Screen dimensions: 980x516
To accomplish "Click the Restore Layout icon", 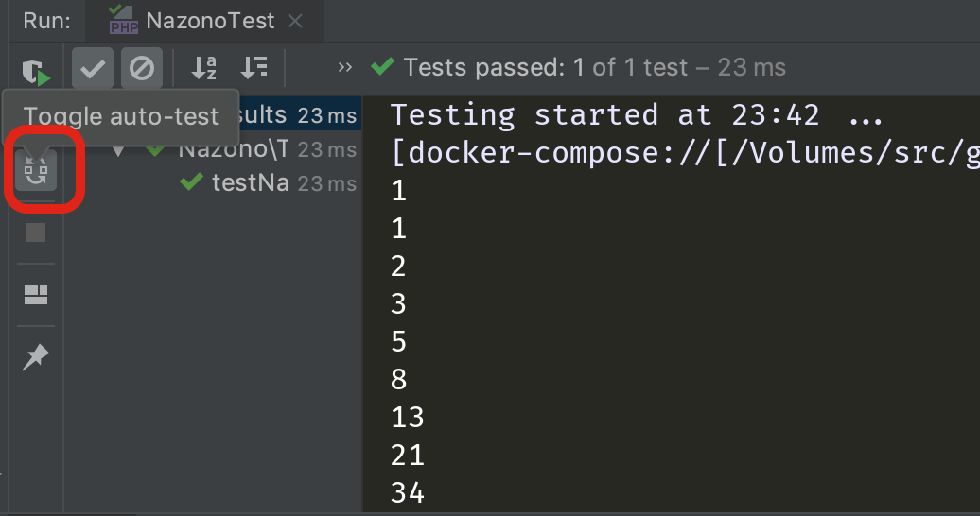I will point(36,295).
